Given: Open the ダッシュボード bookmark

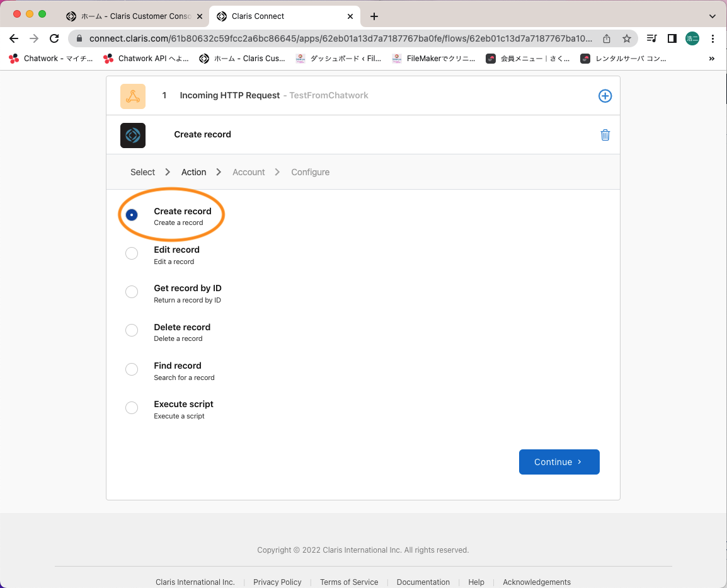Looking at the screenshot, I should coord(338,59).
